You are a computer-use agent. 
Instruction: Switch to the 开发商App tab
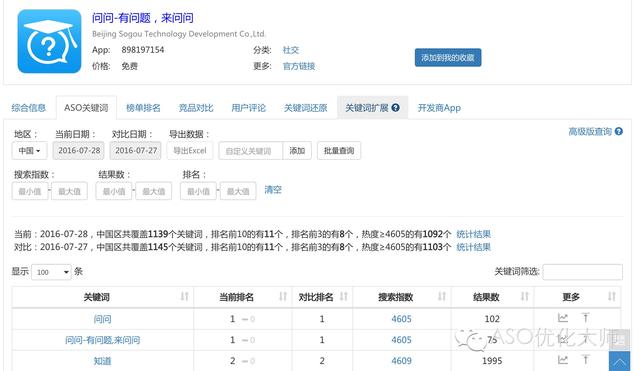(x=439, y=108)
